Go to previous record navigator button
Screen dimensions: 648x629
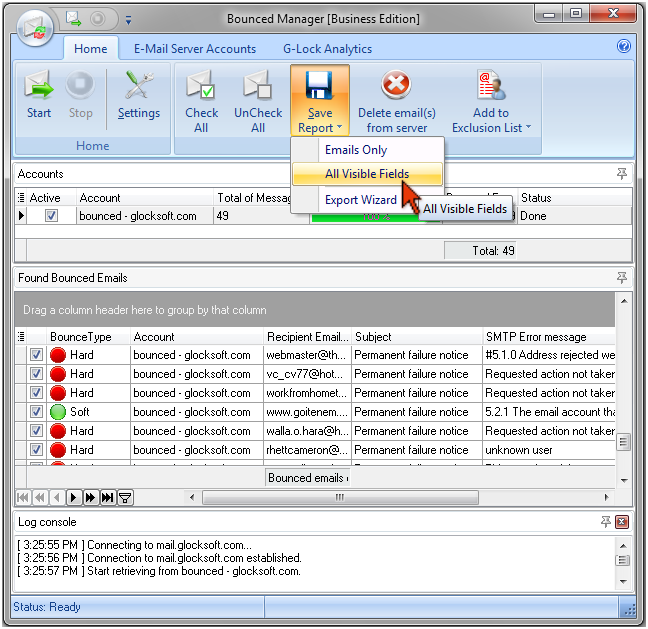coord(57,497)
